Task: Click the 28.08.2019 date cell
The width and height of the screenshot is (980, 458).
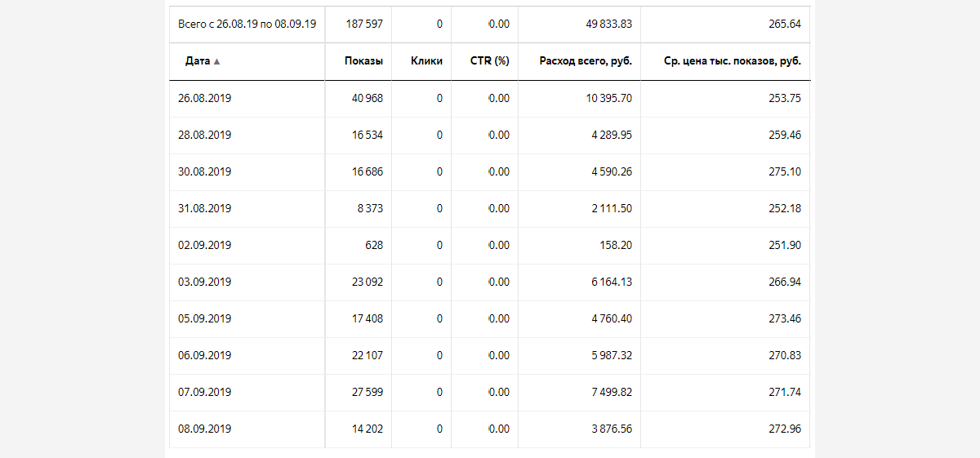Action: (x=204, y=135)
